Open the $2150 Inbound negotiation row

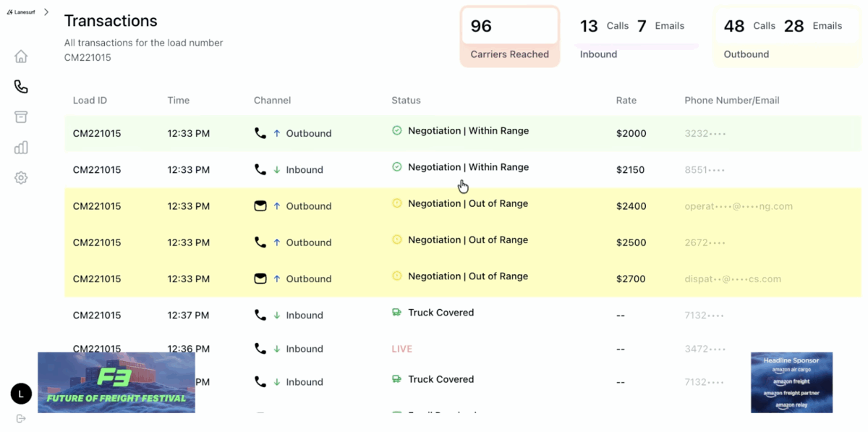(463, 170)
